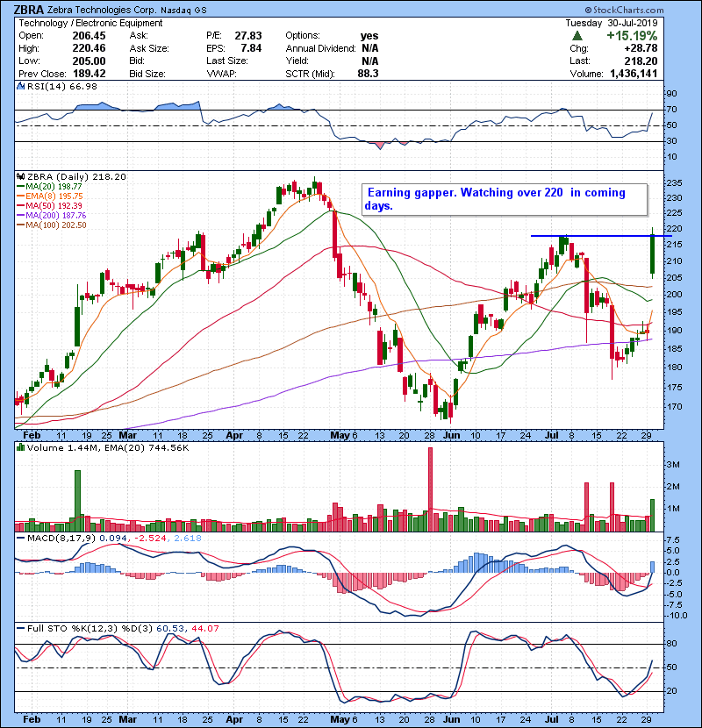The image size is (702, 728).
Task: Select the Prev Close value 189.42
Action: point(89,74)
